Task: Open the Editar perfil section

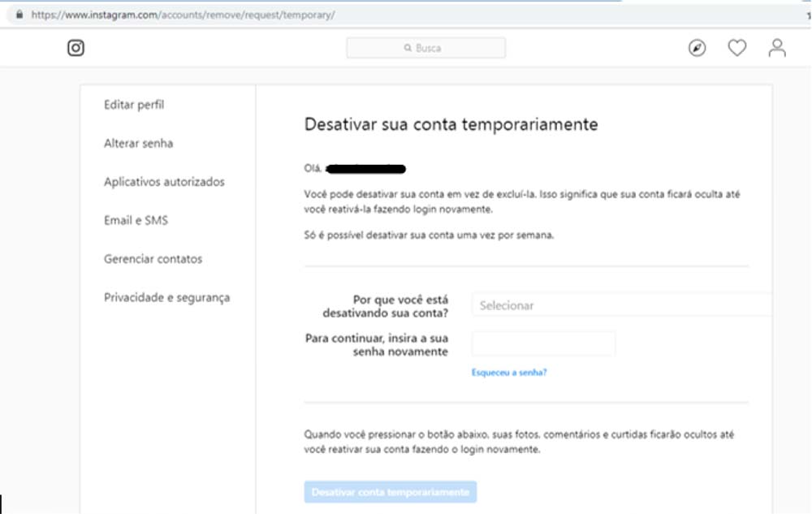Action: tap(134, 105)
